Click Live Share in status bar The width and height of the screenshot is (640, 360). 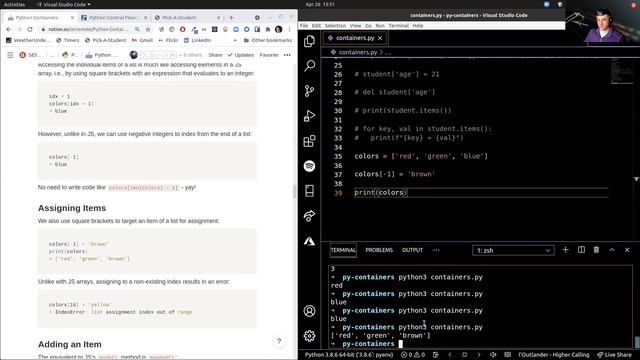pyautogui.click(x=614, y=355)
